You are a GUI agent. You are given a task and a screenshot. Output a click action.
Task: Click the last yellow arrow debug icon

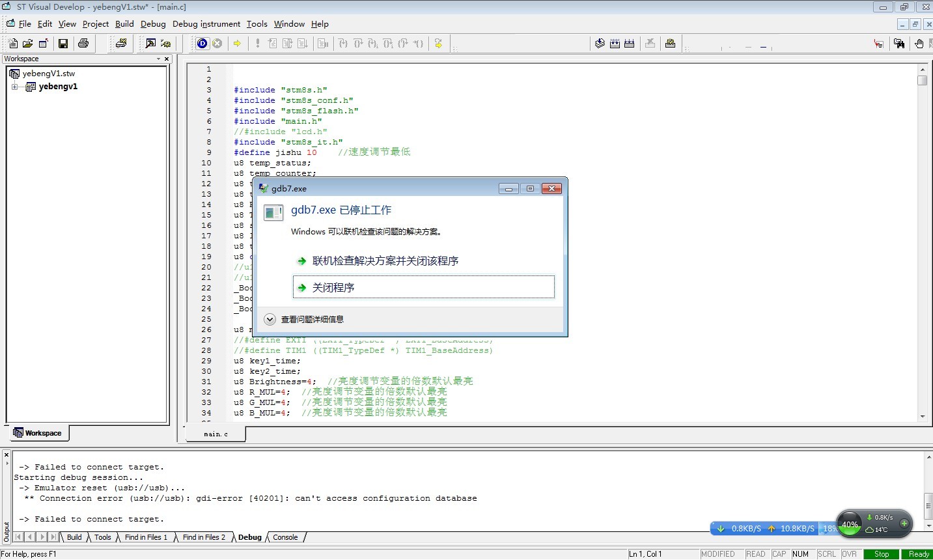pyautogui.click(x=438, y=44)
